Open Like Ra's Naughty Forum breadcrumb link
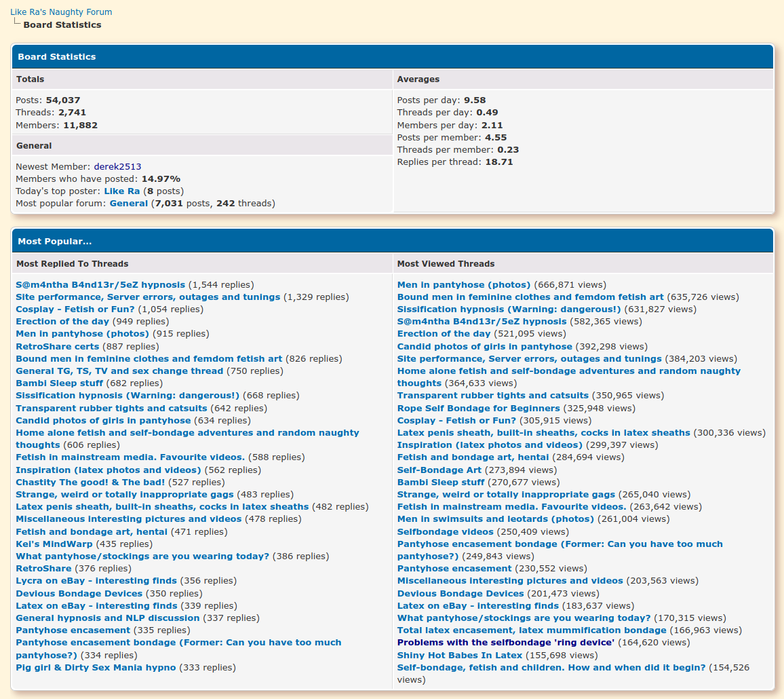This screenshot has width=784, height=699. pos(61,12)
